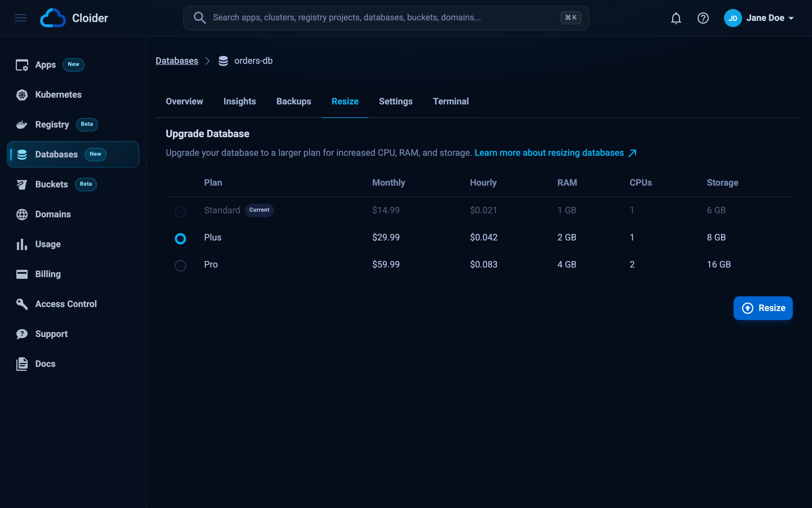This screenshot has height=508, width=812.
Task: Expand the Jane Doe account dropdown arrow
Action: click(791, 18)
